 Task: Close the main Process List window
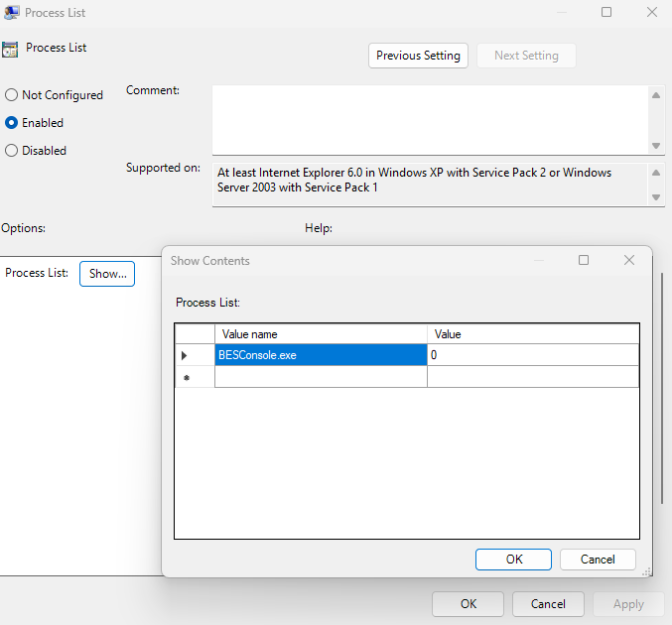pos(652,12)
